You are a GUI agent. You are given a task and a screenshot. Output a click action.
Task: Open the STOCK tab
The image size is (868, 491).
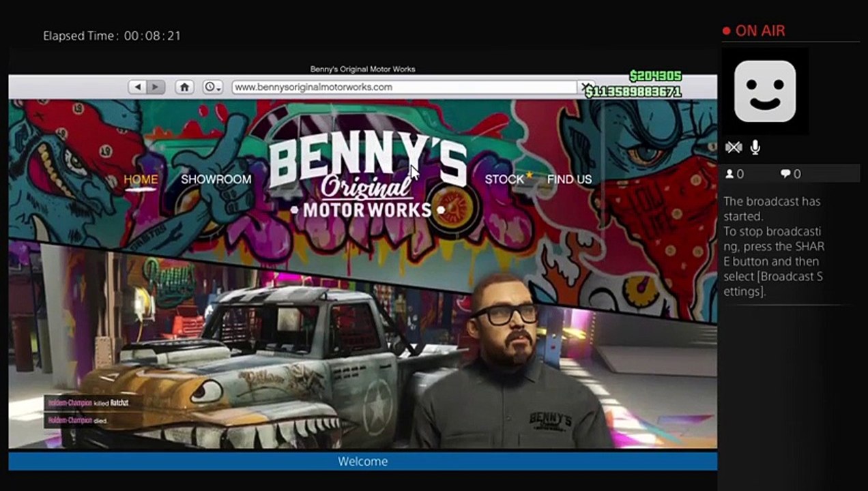click(504, 179)
